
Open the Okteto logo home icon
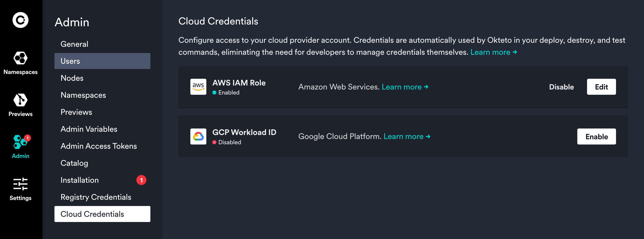(20, 20)
